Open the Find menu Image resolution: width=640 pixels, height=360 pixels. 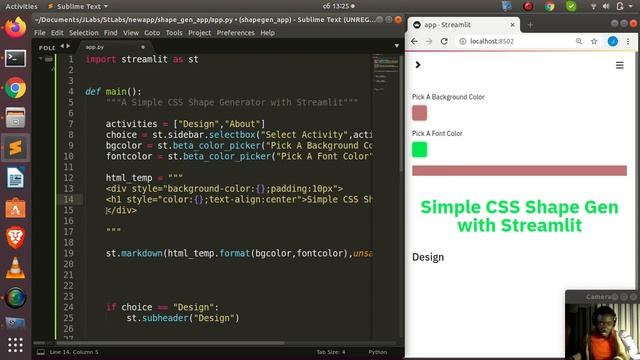tap(110, 33)
